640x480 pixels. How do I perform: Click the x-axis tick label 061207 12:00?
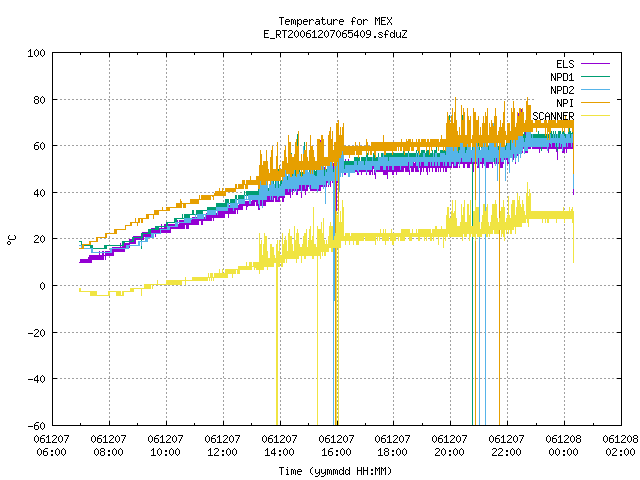pos(222,446)
